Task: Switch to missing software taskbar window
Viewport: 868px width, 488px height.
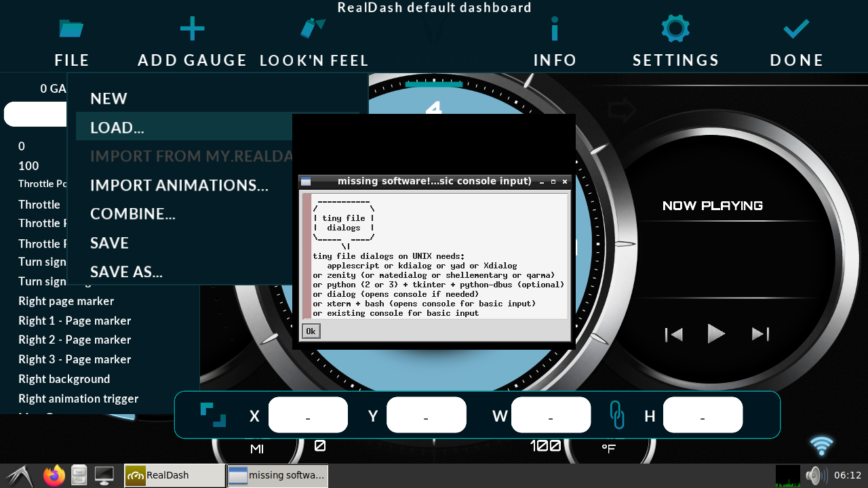Action: (277, 475)
